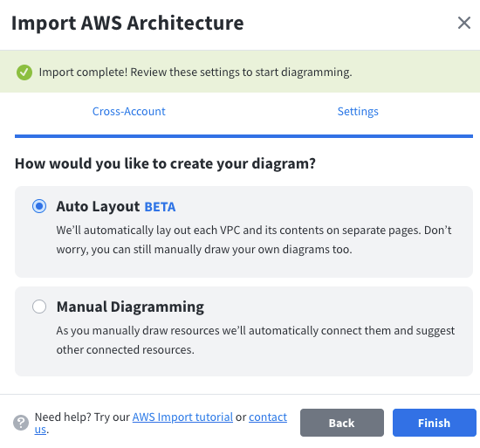Image resolution: width=480 pixels, height=448 pixels.
Task: Click the Auto Layout option title
Action: click(98, 207)
